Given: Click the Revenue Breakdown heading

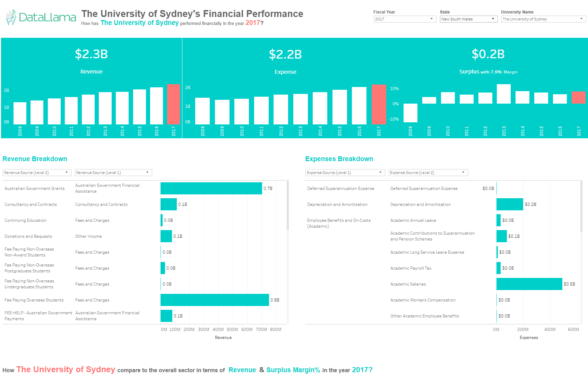Looking at the screenshot, I should (x=35, y=159).
